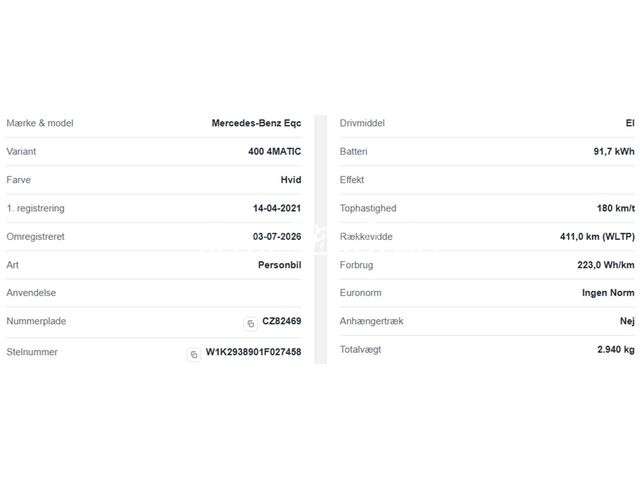
Task: Click the 180 km/t top speed value
Action: tap(616, 208)
